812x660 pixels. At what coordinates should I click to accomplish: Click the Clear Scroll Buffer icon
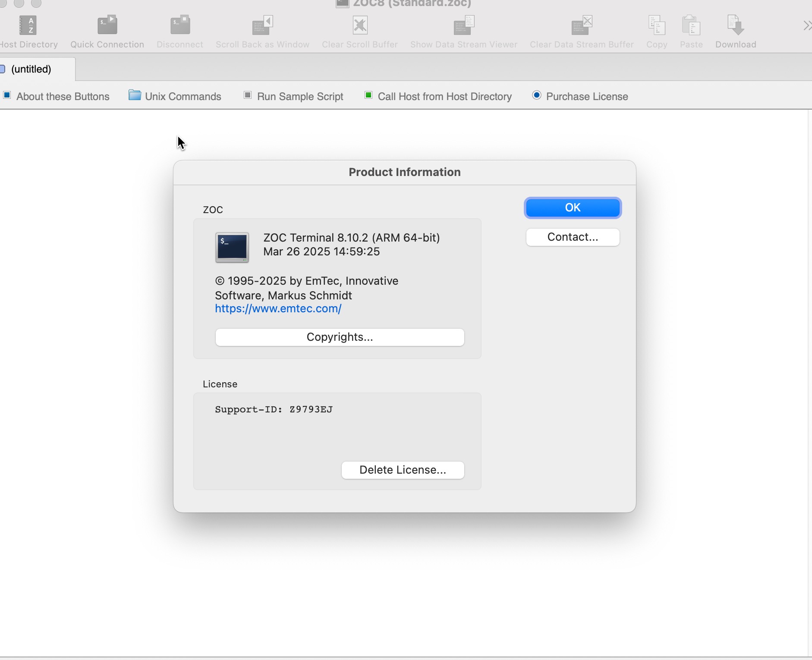pyautogui.click(x=360, y=25)
